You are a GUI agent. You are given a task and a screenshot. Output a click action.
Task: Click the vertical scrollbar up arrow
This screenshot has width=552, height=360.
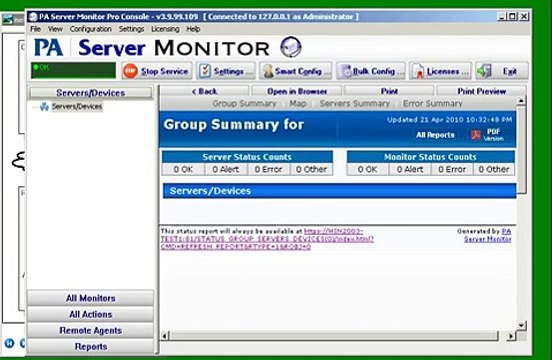point(521,101)
